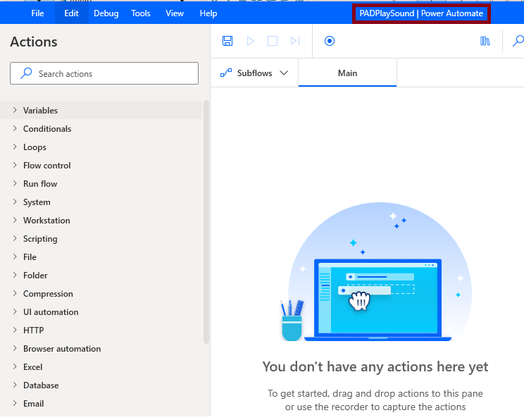The width and height of the screenshot is (524, 420).
Task: Click 'You don't have any actions here yet'
Action: coord(375,366)
